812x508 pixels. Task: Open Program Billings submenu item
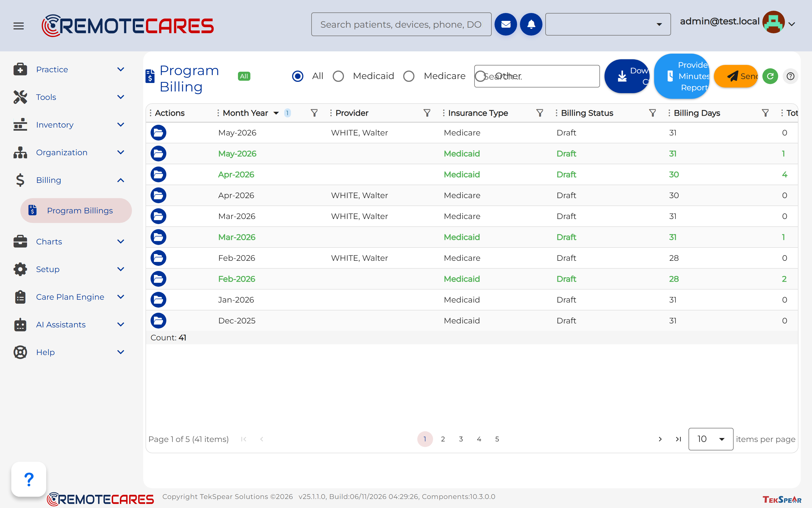(x=76, y=211)
